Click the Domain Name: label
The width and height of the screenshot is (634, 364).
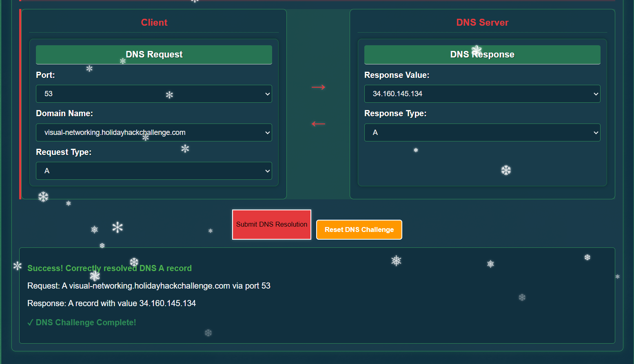[x=64, y=113]
